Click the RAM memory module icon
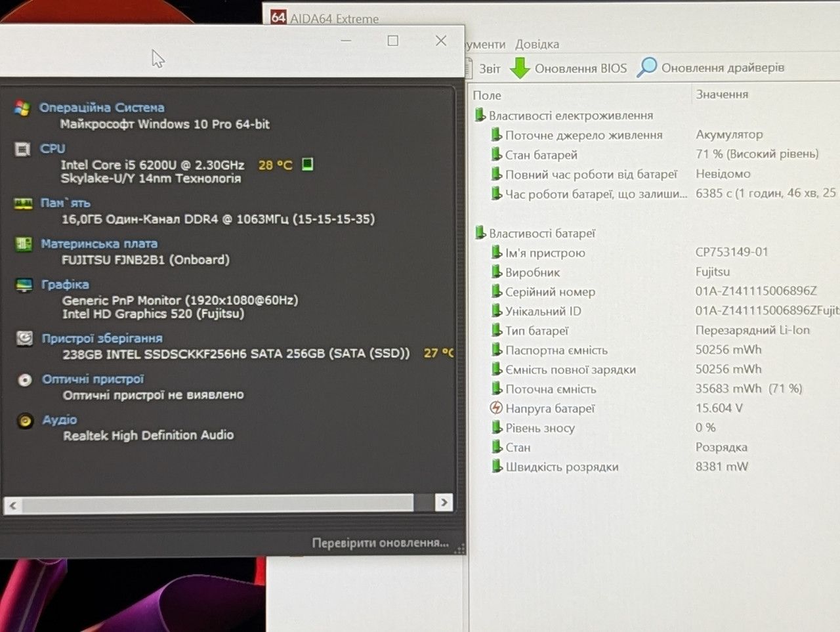 pos(24,203)
